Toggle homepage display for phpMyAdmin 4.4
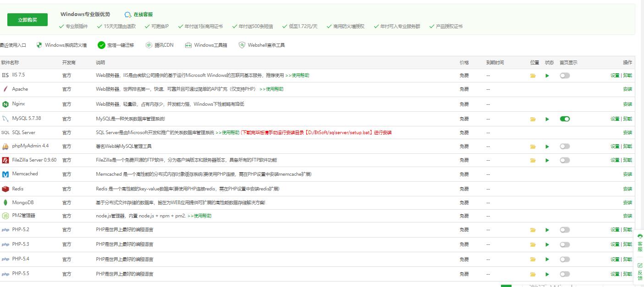The width and height of the screenshot is (644, 287). point(565,146)
